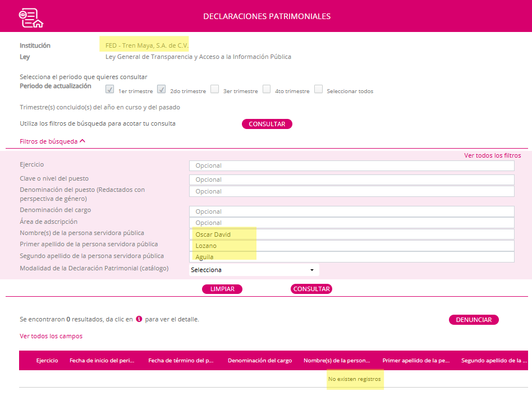Open the Modalidad de la Declaración dropdown
Viewport: 532px width, 405px height.
coord(254,270)
